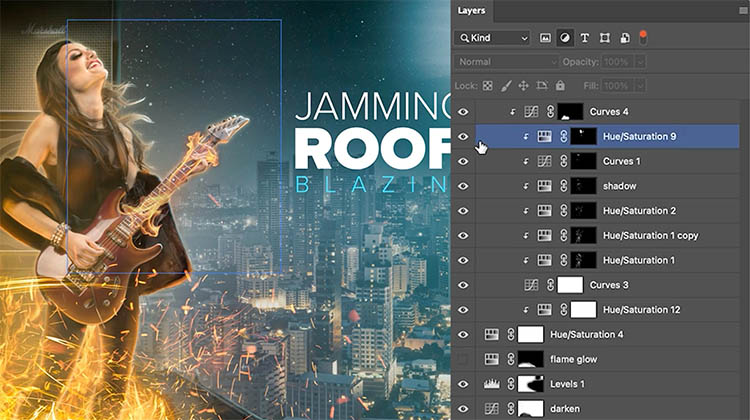Select Hue/Saturation 2 adjustment icon
This screenshot has width=750, height=420.
[544, 211]
